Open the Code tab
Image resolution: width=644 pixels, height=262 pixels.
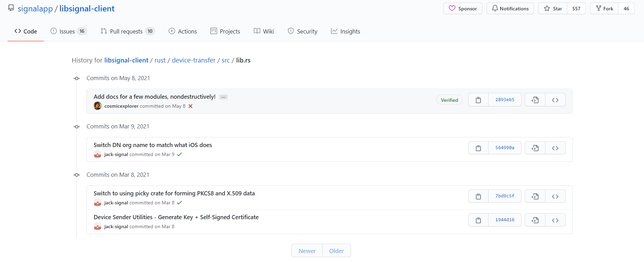click(x=26, y=31)
